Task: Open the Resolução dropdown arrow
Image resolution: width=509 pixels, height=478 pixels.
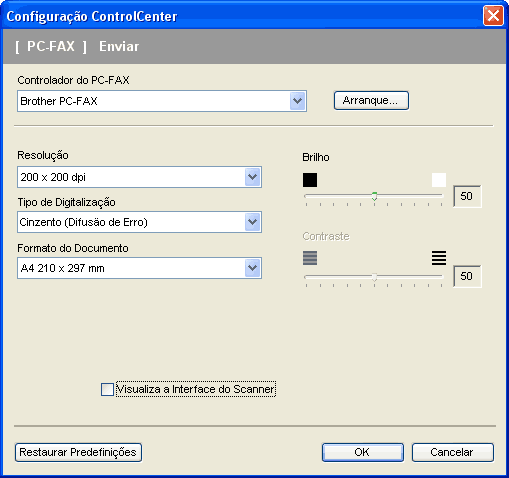Action: (252, 177)
